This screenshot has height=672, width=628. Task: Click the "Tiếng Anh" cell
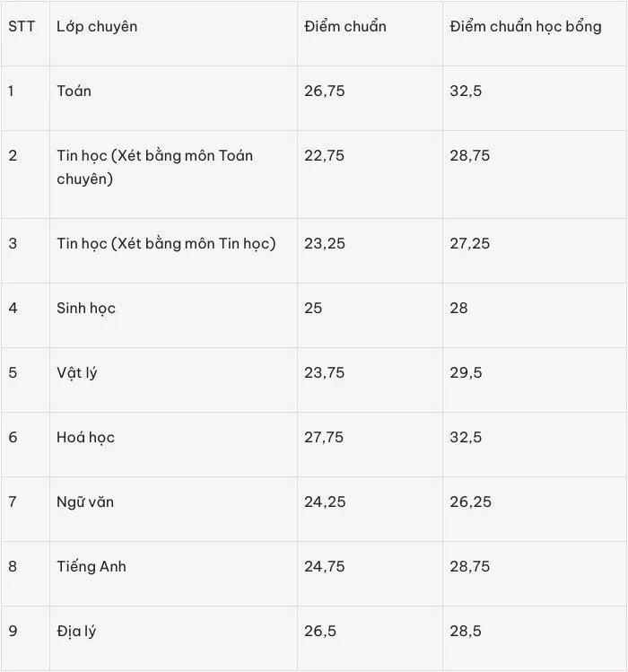[173, 574]
